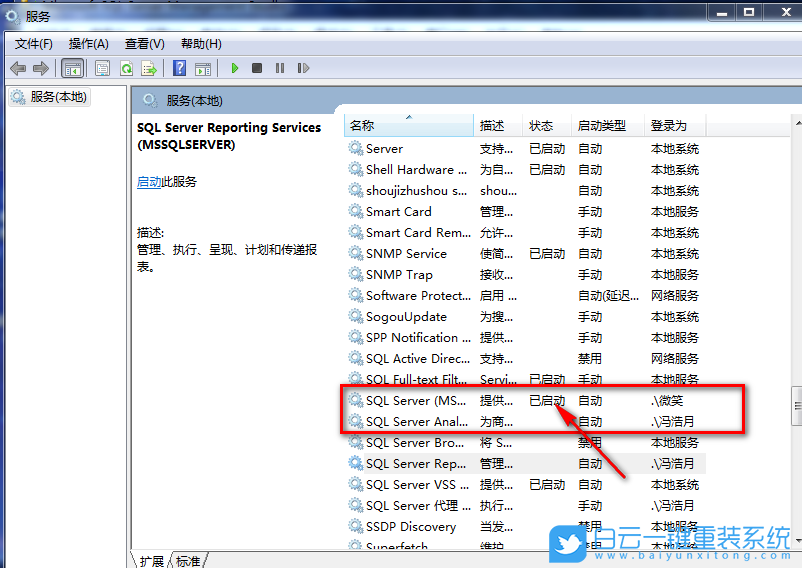Image resolution: width=802 pixels, height=568 pixels.
Task: Click the 自动(延迟... startup type cell
Action: (x=608, y=296)
